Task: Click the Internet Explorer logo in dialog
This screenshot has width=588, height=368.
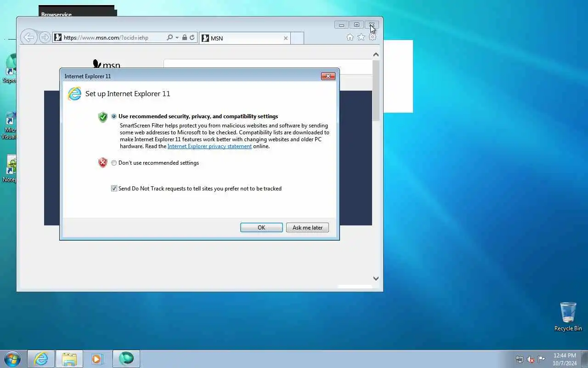Action: click(74, 94)
